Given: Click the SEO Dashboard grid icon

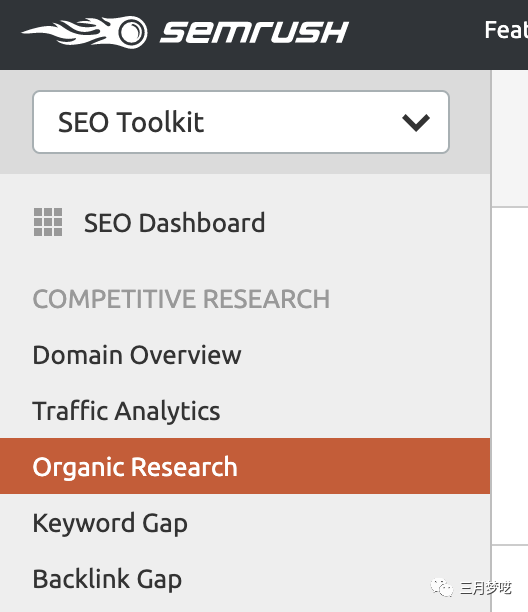Looking at the screenshot, I should tap(48, 222).
